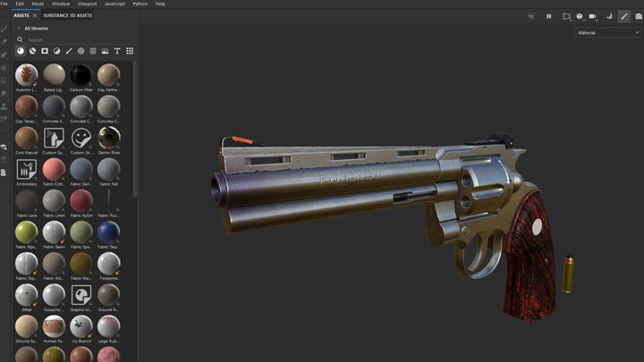Select the Material Picker tool in left toolbar
This screenshot has height=362, width=644.
click(x=4, y=119)
